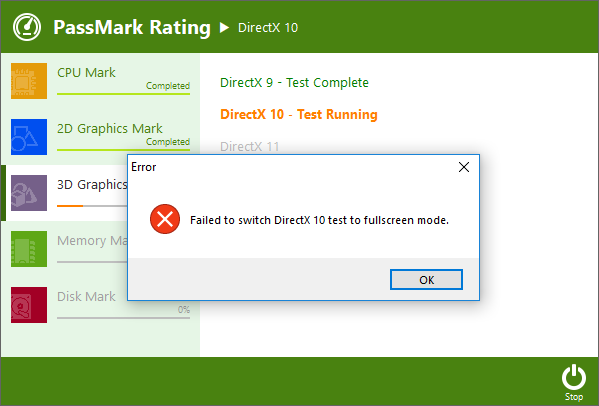
Task: Select the 2D Graphics Mark label
Action: pyautogui.click(x=110, y=129)
